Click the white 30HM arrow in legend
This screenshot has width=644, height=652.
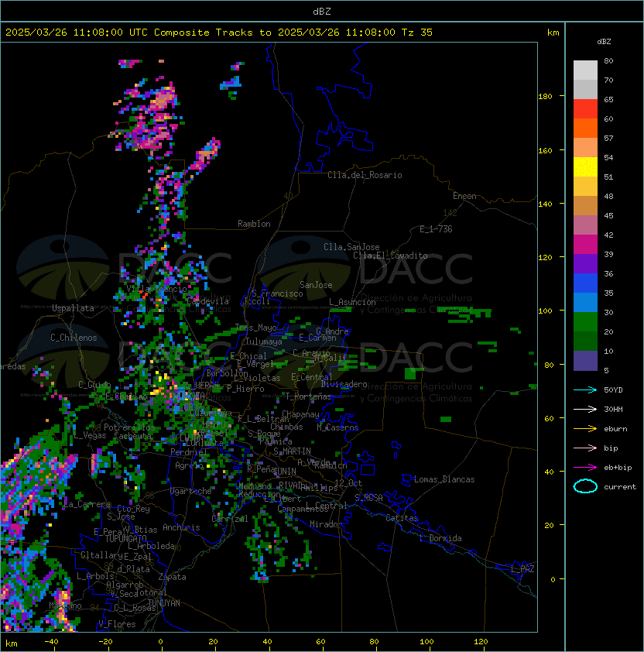point(585,409)
